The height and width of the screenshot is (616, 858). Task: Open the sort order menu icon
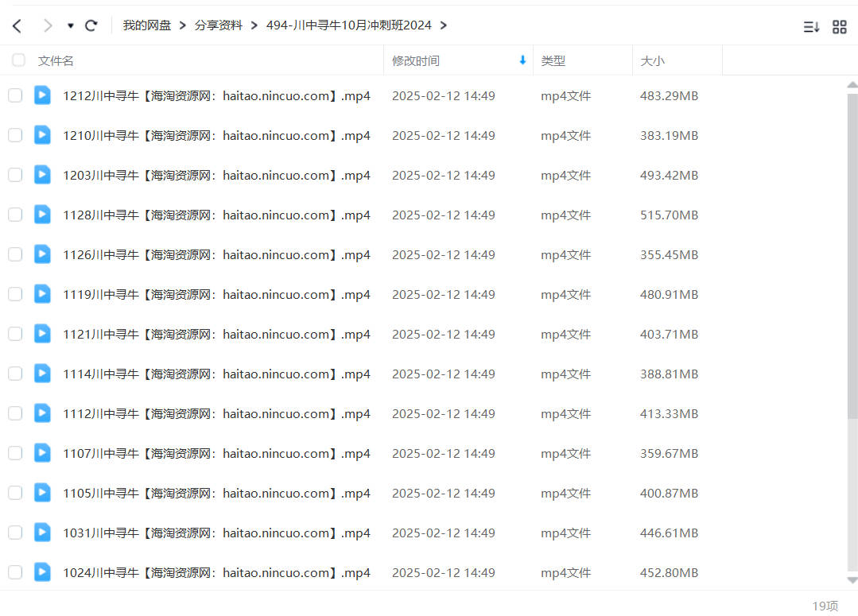click(811, 27)
